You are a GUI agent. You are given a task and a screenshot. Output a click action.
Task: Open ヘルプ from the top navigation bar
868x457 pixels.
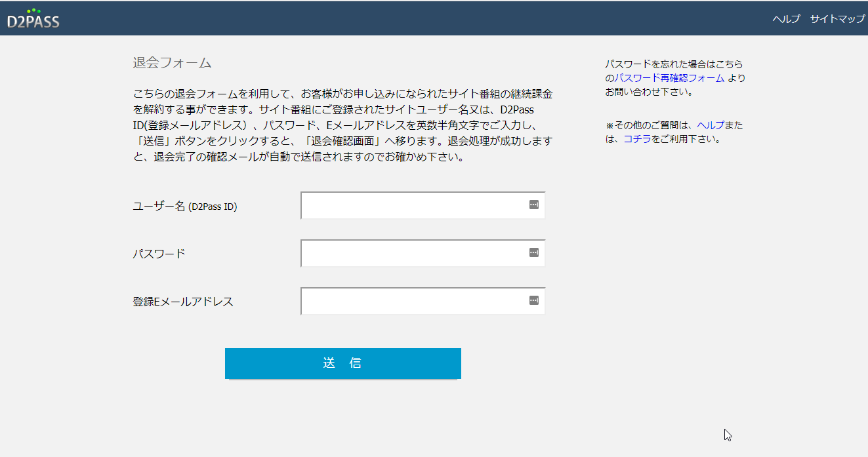click(x=786, y=19)
